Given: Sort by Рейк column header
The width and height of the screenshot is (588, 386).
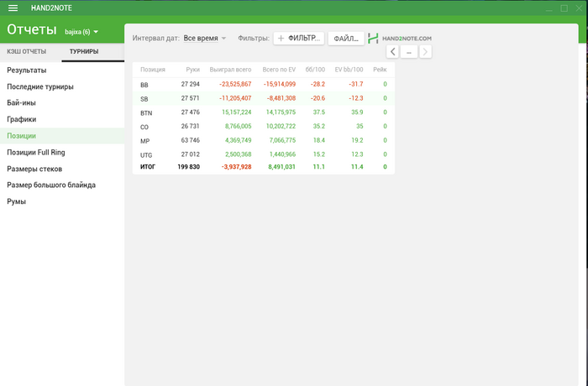Looking at the screenshot, I should tap(380, 70).
